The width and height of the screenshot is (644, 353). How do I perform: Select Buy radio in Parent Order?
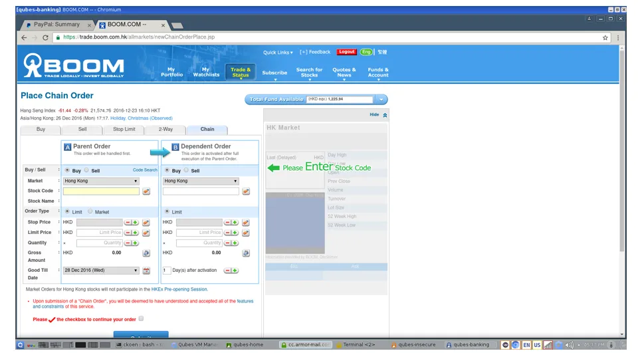point(67,170)
